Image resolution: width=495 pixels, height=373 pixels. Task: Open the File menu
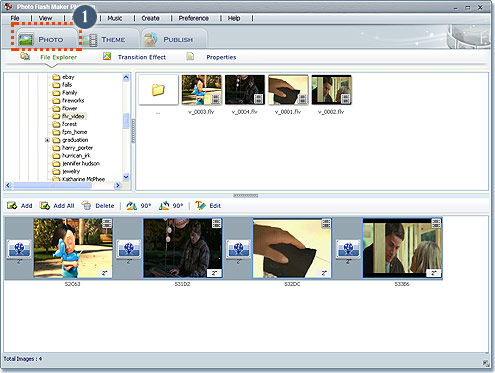(x=15, y=18)
